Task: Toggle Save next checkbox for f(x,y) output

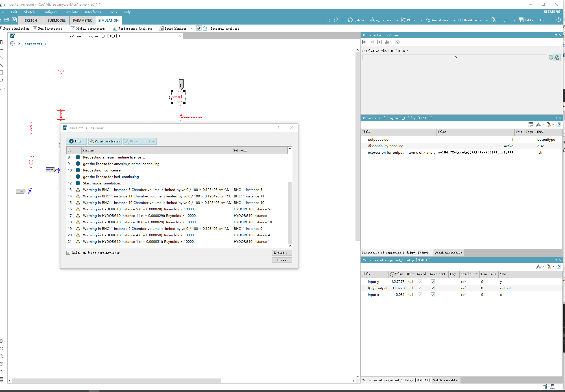Action: click(433, 288)
